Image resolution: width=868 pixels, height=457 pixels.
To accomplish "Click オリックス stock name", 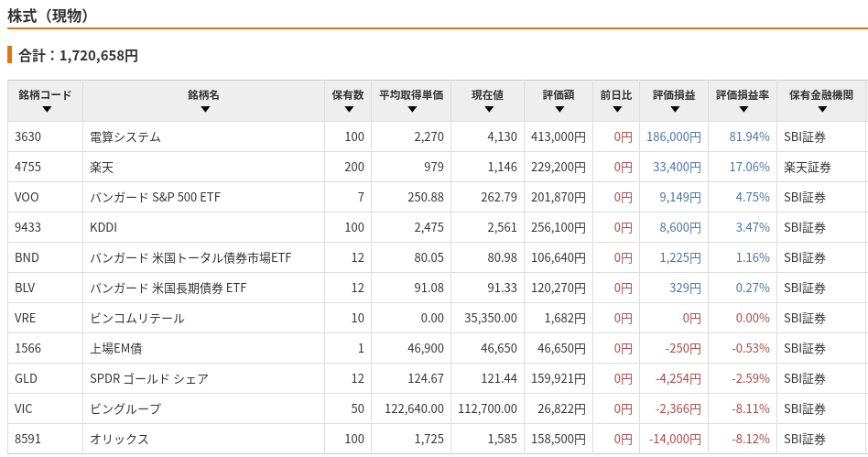I will (120, 439).
